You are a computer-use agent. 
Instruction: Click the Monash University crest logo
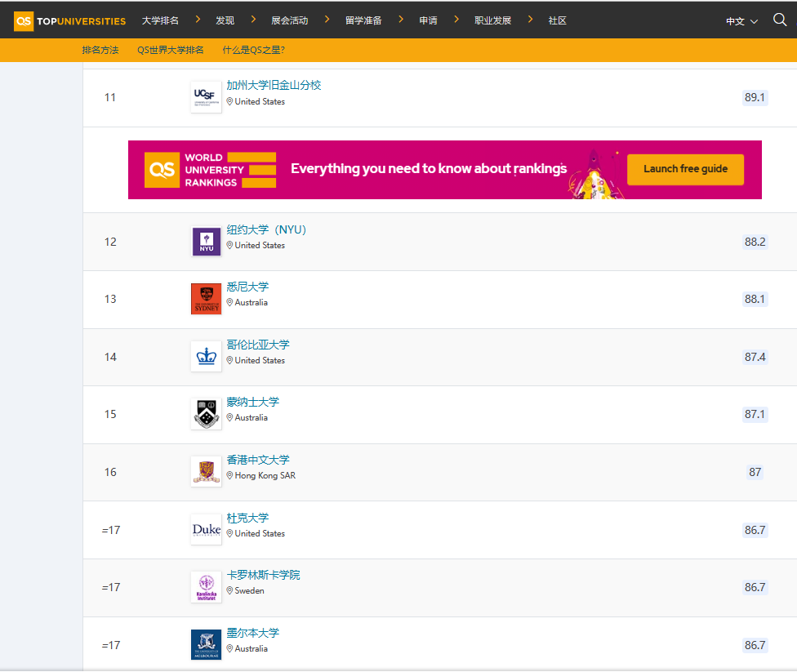click(206, 414)
